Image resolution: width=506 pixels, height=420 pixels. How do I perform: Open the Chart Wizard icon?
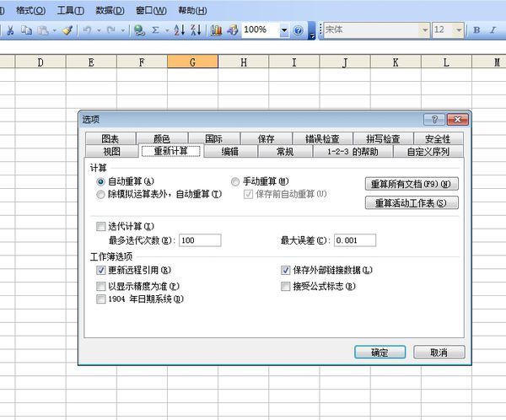(x=216, y=30)
